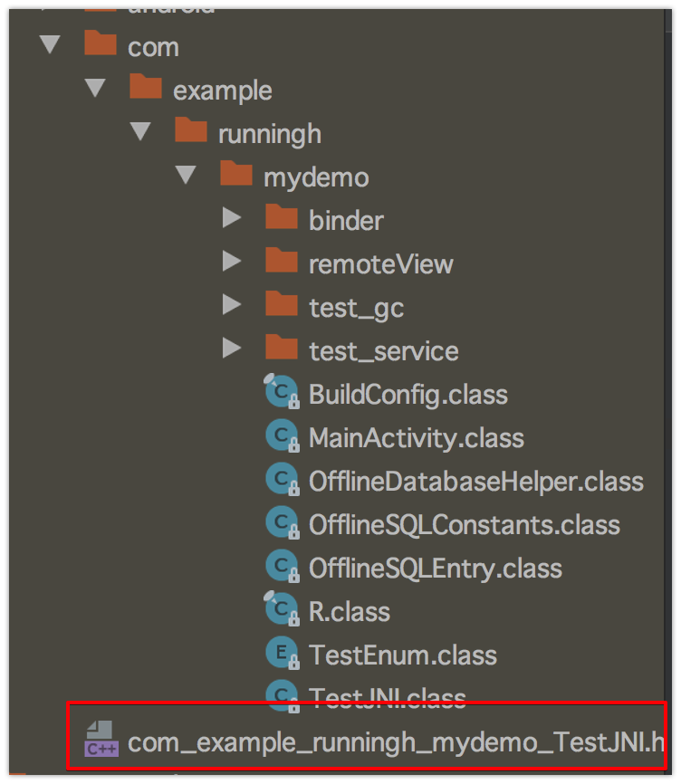Expand the test_service folder arrow

(233, 349)
